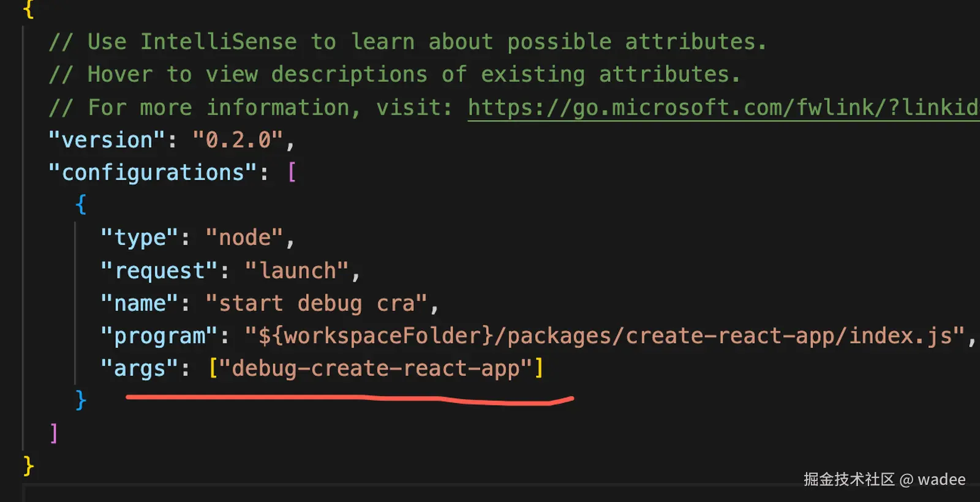Click the "request" property key

[159, 271]
